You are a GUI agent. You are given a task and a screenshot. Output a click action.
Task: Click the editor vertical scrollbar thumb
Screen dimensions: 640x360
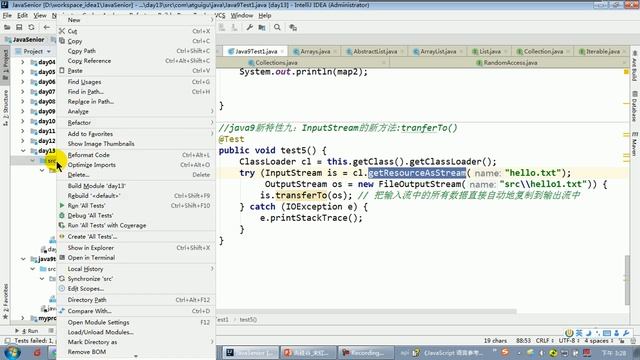coord(627,281)
